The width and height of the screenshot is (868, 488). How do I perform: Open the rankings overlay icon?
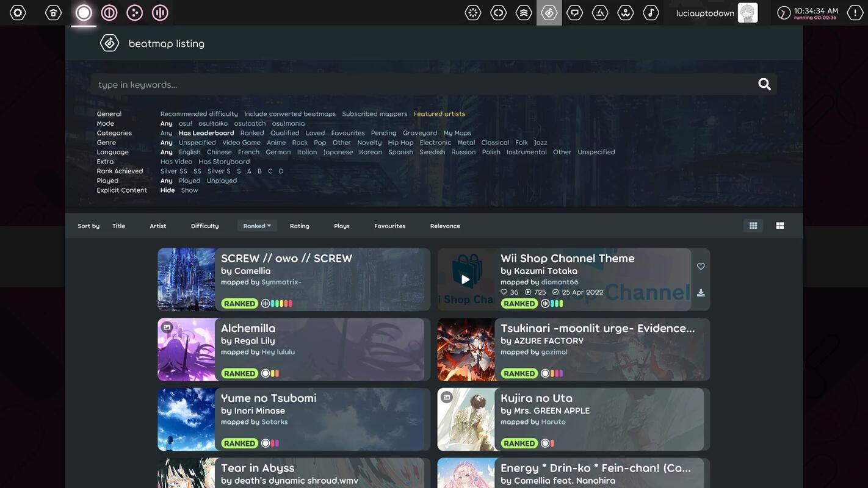coord(524,13)
